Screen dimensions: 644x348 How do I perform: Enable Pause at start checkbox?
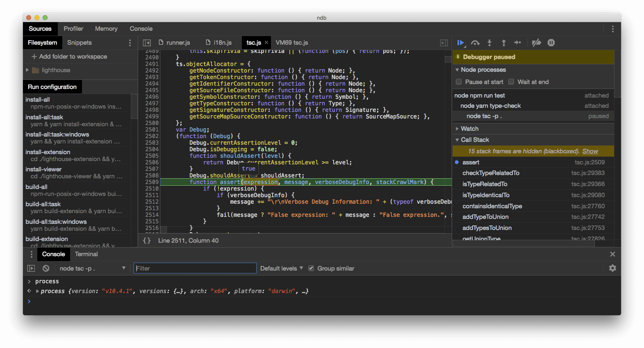coord(459,82)
